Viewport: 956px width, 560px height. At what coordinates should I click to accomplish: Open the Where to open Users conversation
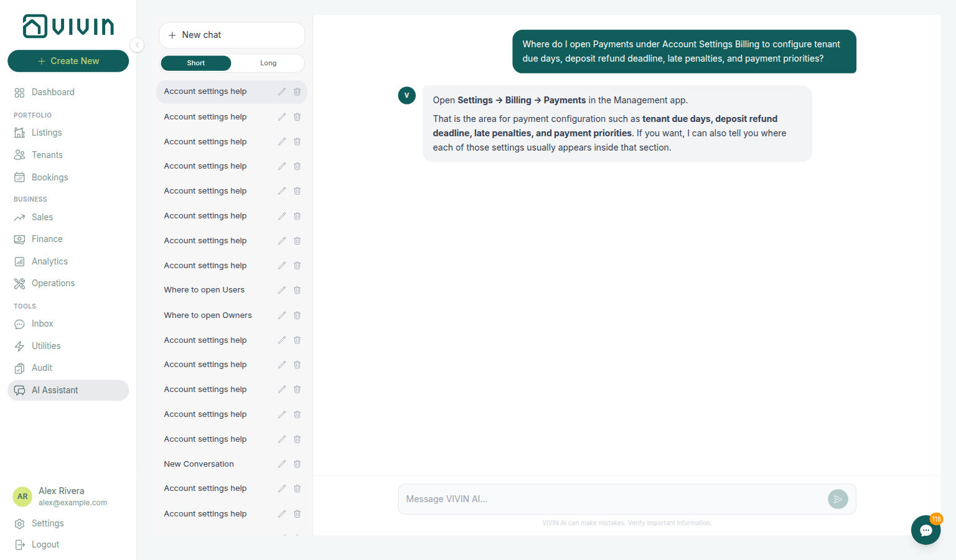point(232,290)
